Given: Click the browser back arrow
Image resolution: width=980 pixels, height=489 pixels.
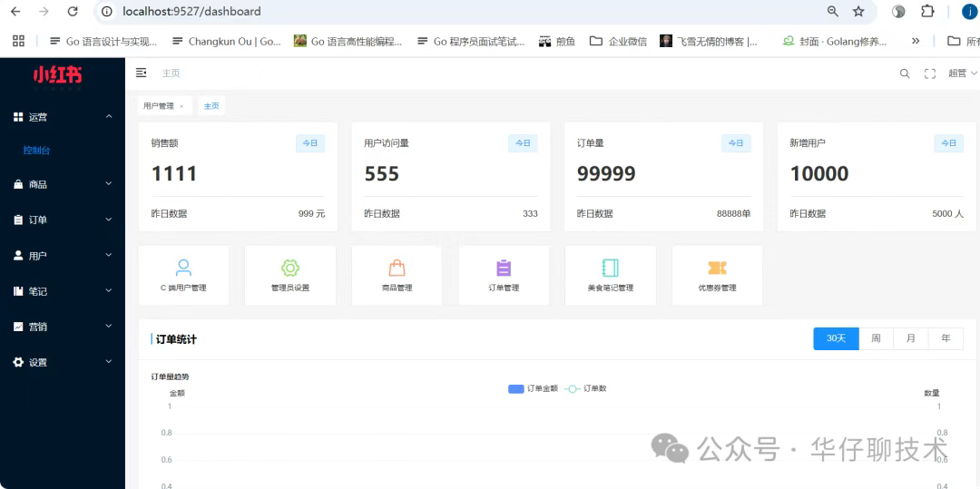Looking at the screenshot, I should (16, 11).
